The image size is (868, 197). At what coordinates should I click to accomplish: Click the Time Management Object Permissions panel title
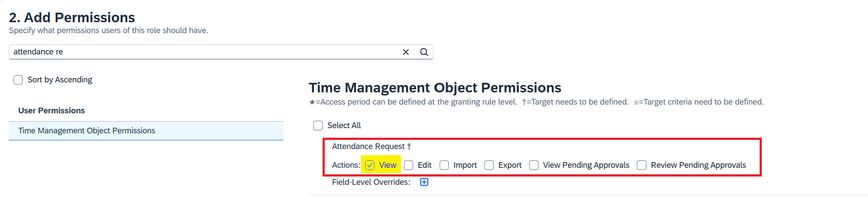coord(435,88)
